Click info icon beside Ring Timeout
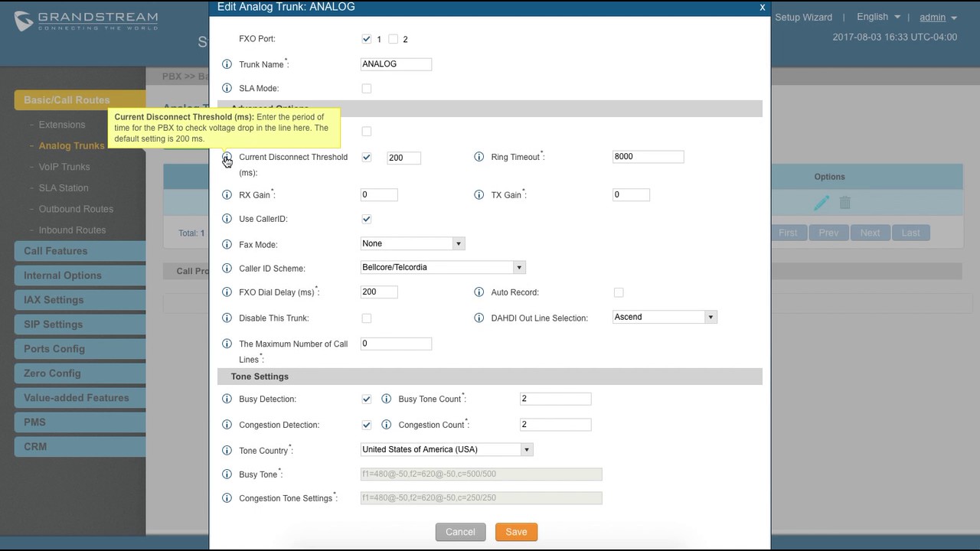Screen dimensions: 980x551 479,157
